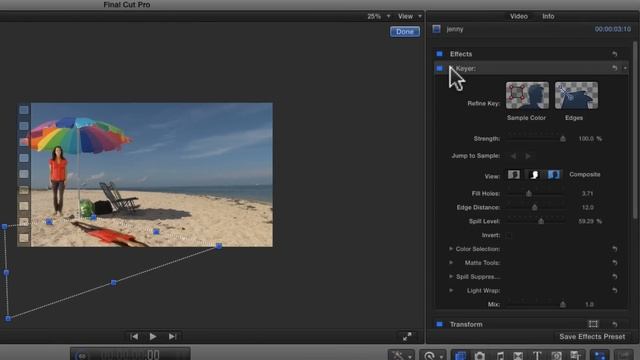The width and height of the screenshot is (640, 360).
Task: Collapse the Keyer disclosure triangle
Action: point(451,68)
